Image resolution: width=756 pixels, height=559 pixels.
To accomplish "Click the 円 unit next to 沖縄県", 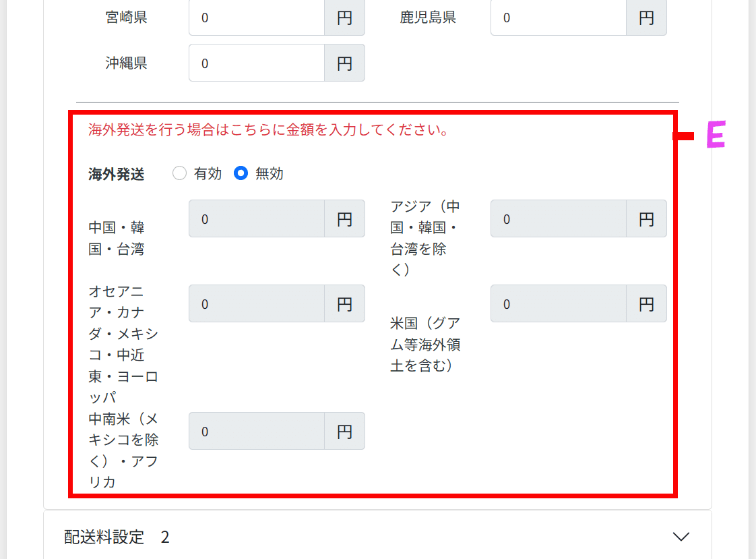I will pos(345,63).
